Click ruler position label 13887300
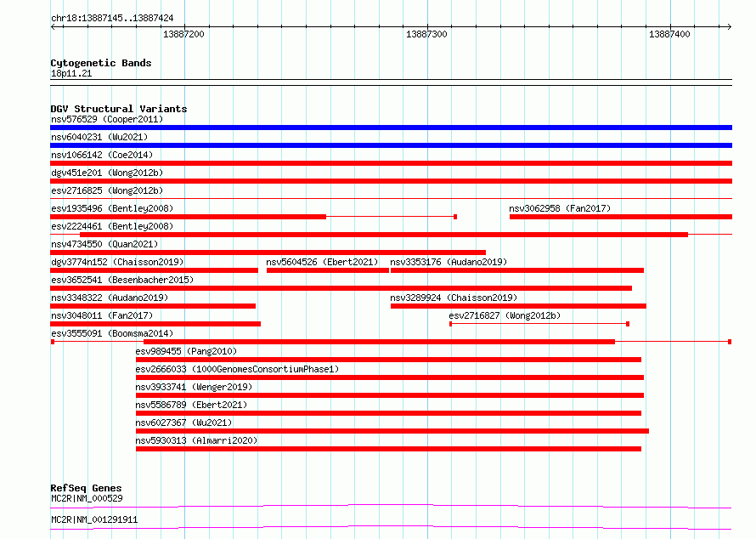The height and width of the screenshot is (539, 756). (x=426, y=34)
